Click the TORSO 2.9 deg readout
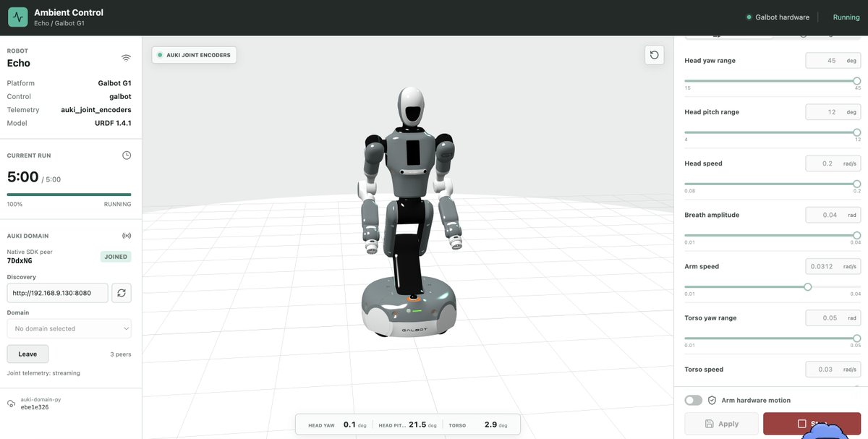This screenshot has height=439, width=868. point(478,425)
